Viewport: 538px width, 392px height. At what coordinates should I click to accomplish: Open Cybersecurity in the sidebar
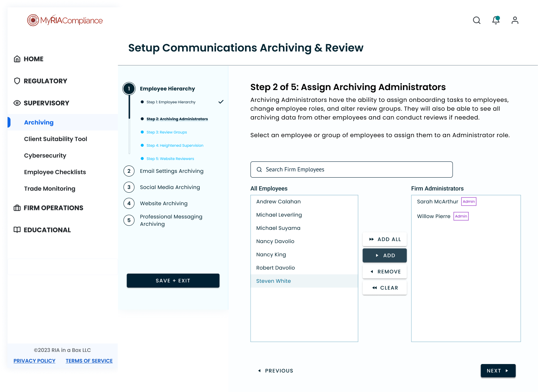pyautogui.click(x=45, y=156)
